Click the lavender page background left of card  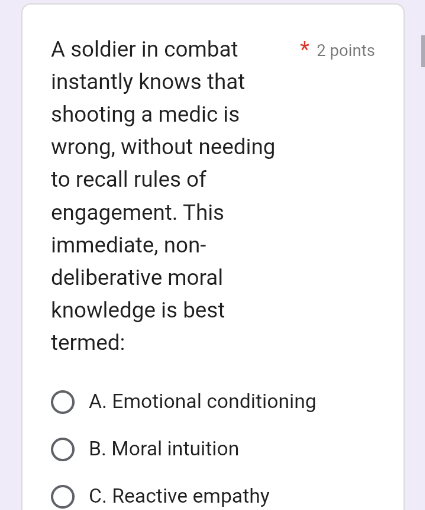[x=10, y=255]
